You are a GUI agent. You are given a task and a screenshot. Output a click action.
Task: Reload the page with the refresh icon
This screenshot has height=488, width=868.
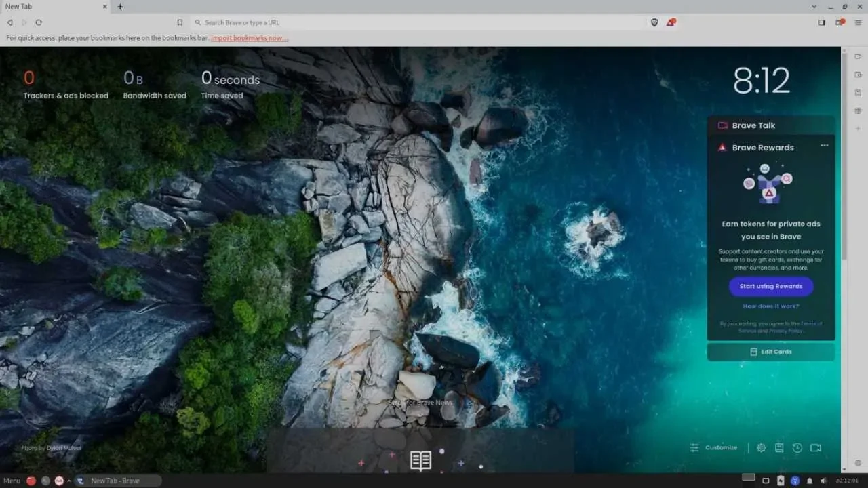tap(39, 22)
